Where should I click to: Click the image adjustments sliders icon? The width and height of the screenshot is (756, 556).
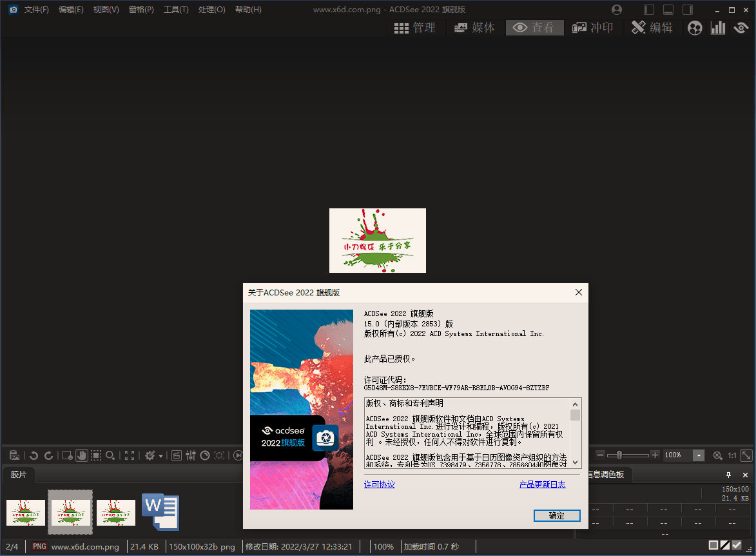[189, 455]
